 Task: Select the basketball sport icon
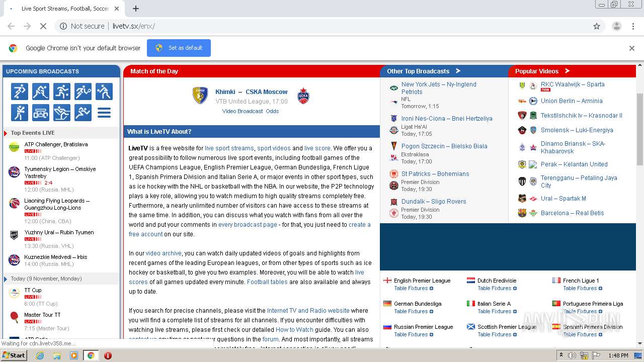(x=62, y=92)
